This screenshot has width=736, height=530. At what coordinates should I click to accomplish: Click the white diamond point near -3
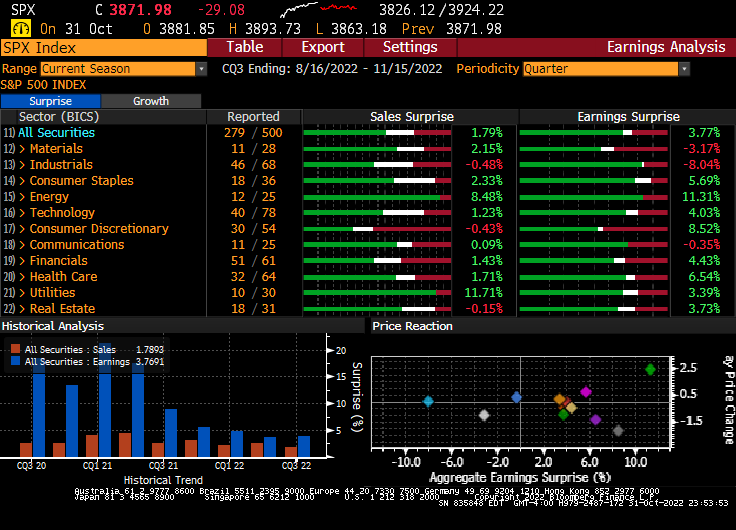pos(484,415)
